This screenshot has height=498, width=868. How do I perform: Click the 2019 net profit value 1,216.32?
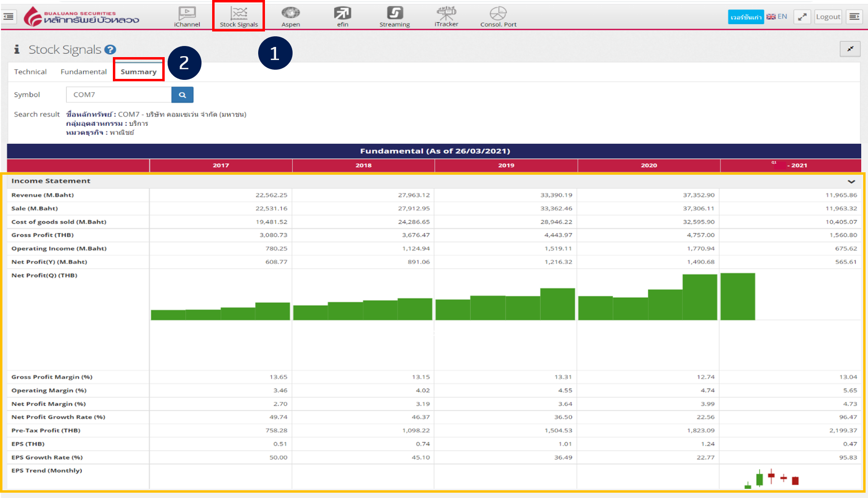tap(558, 262)
